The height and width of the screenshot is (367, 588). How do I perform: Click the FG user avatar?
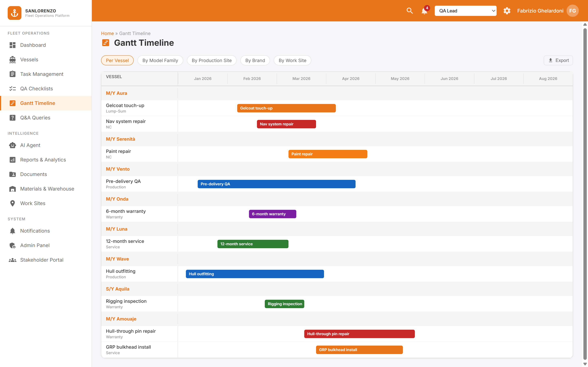[572, 11]
